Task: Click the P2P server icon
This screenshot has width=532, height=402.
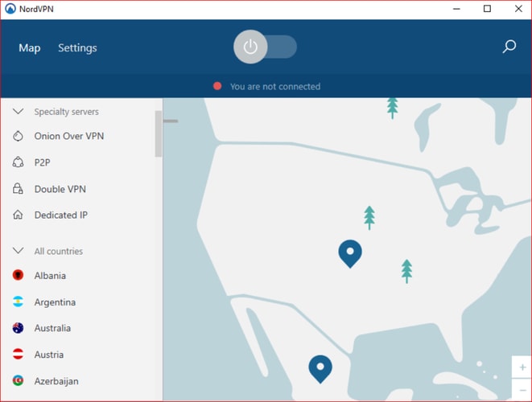Action: (x=18, y=162)
